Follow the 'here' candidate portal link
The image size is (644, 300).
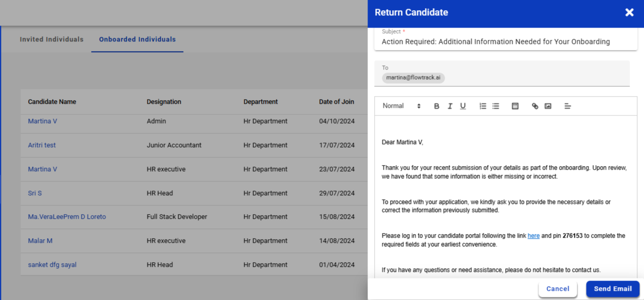point(533,236)
